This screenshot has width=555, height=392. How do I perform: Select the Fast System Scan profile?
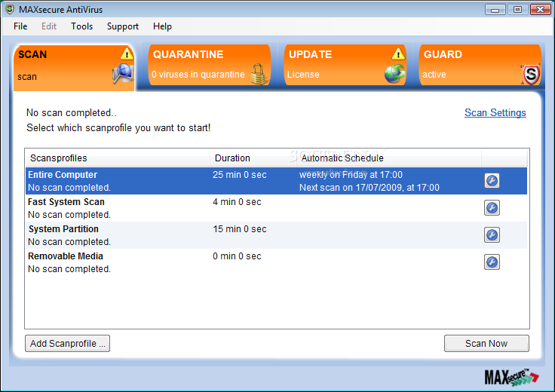(x=276, y=208)
